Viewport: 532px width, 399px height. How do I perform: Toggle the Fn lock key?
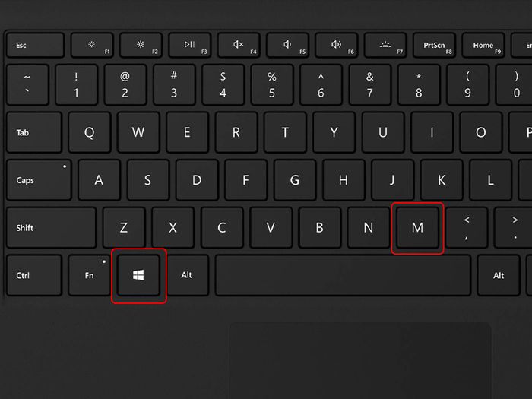(90, 275)
